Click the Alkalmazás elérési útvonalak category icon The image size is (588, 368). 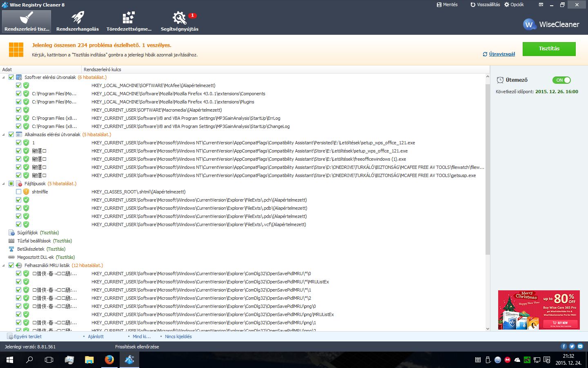tap(19, 135)
